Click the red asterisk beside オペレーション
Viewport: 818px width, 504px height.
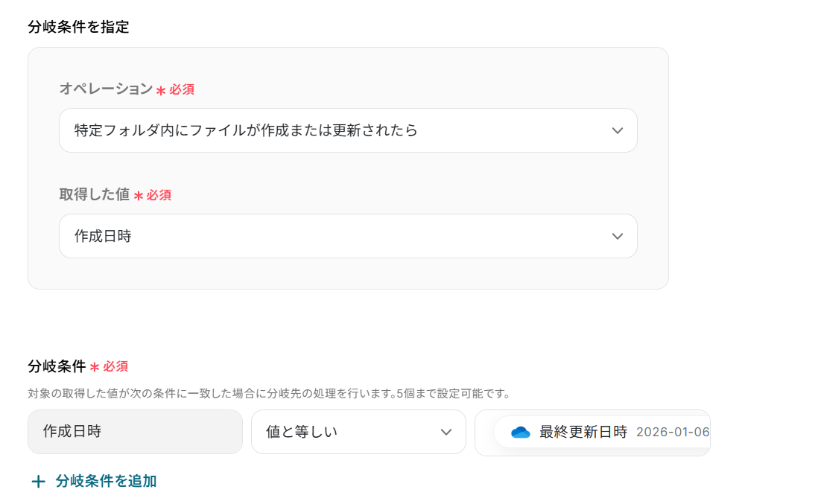160,91
